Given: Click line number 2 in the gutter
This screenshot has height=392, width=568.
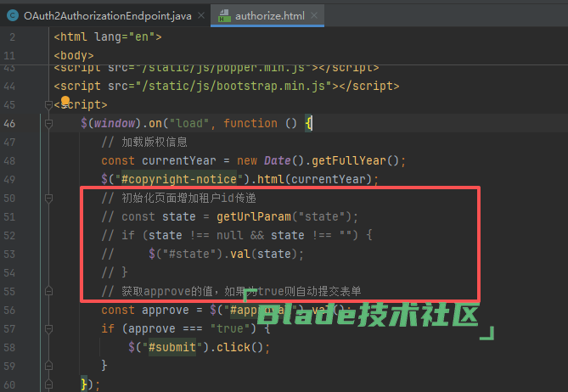Looking at the screenshot, I should pyautogui.click(x=12, y=36).
